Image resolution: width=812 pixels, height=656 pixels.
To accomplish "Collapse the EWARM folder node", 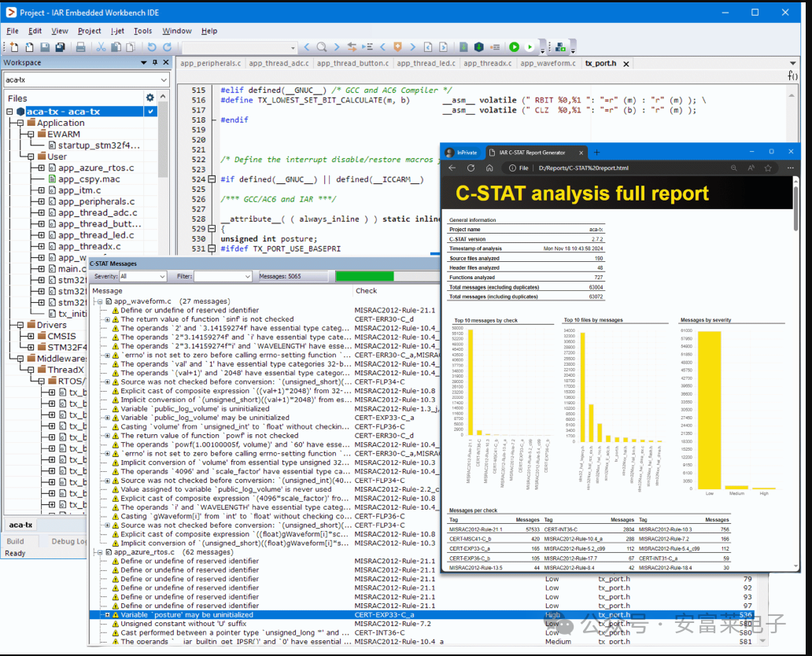I will point(31,134).
